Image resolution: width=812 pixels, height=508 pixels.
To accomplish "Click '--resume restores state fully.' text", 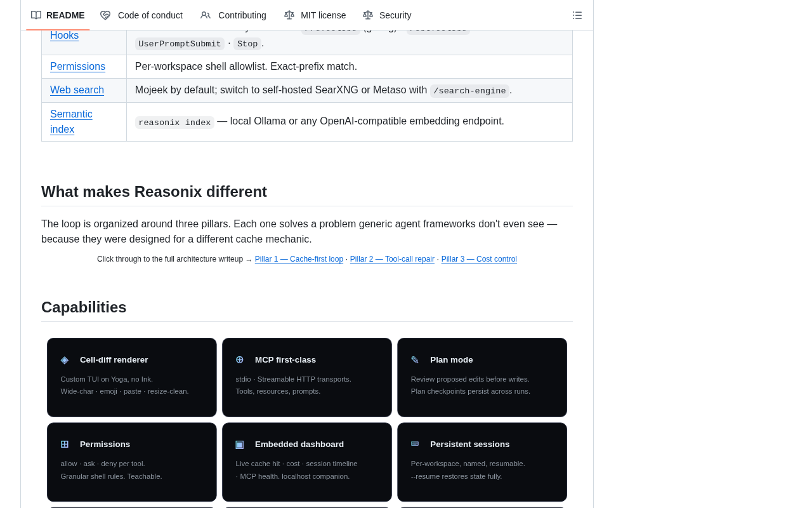I will pyautogui.click(x=456, y=476).
